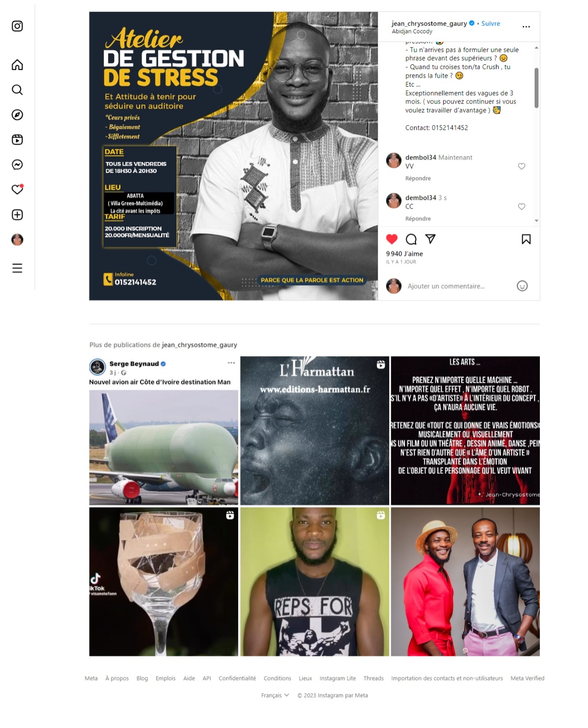Unlike the post with red heart

click(392, 239)
